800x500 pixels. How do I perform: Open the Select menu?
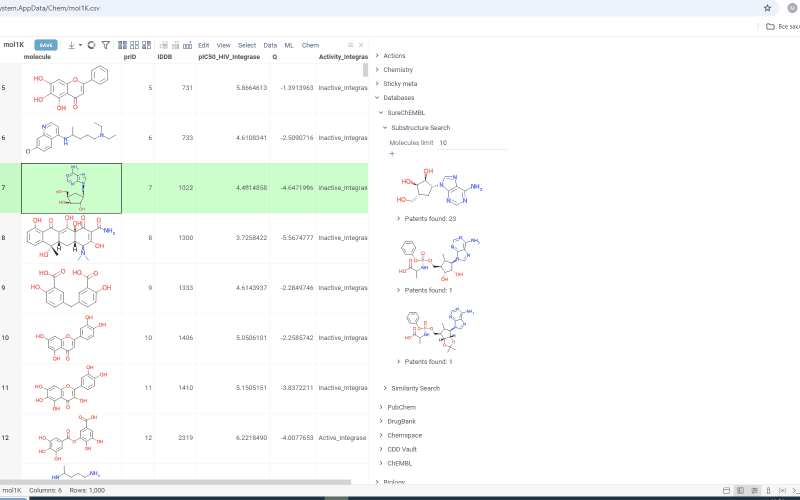point(246,45)
